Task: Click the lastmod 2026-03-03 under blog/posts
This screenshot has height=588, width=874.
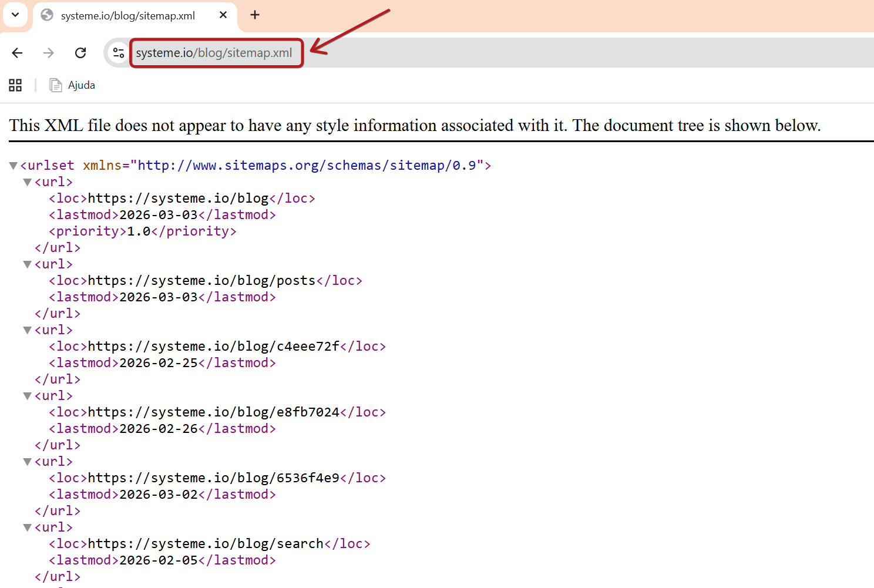Action: point(159,297)
